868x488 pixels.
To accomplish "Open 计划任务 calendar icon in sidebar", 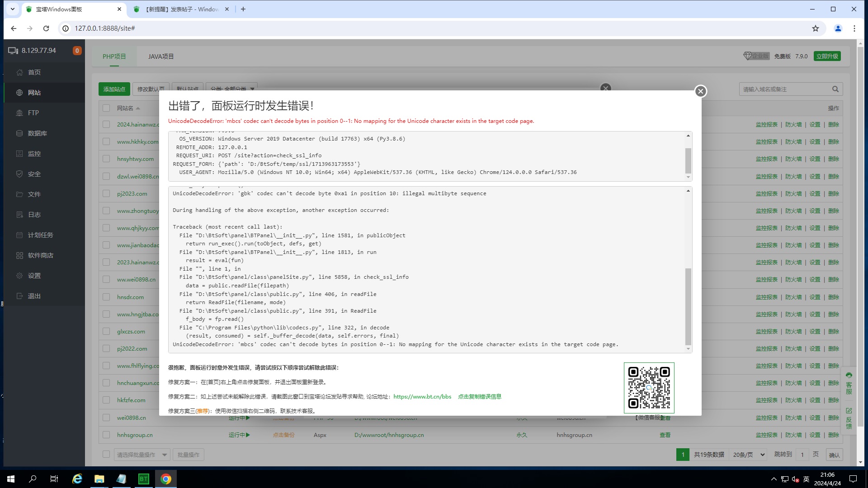I will (x=19, y=235).
